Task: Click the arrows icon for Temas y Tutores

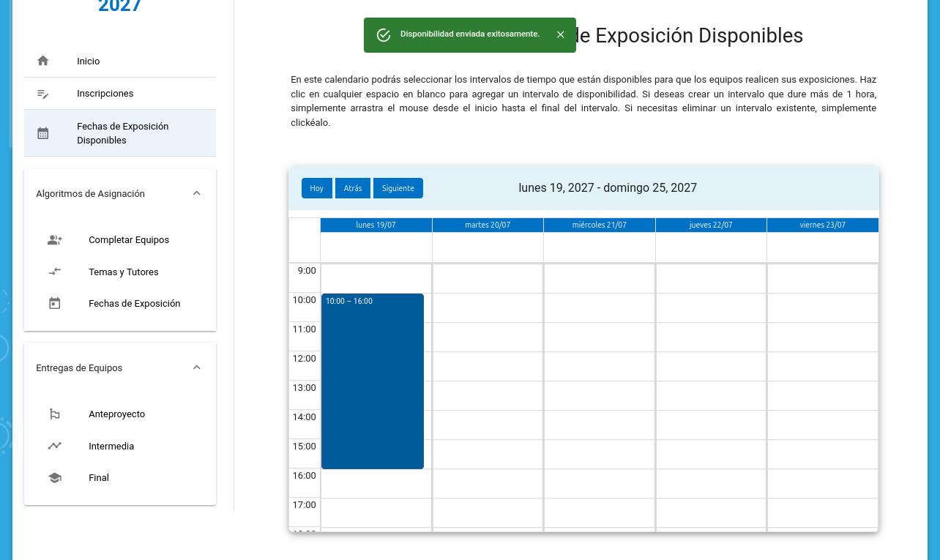Action: 55,272
